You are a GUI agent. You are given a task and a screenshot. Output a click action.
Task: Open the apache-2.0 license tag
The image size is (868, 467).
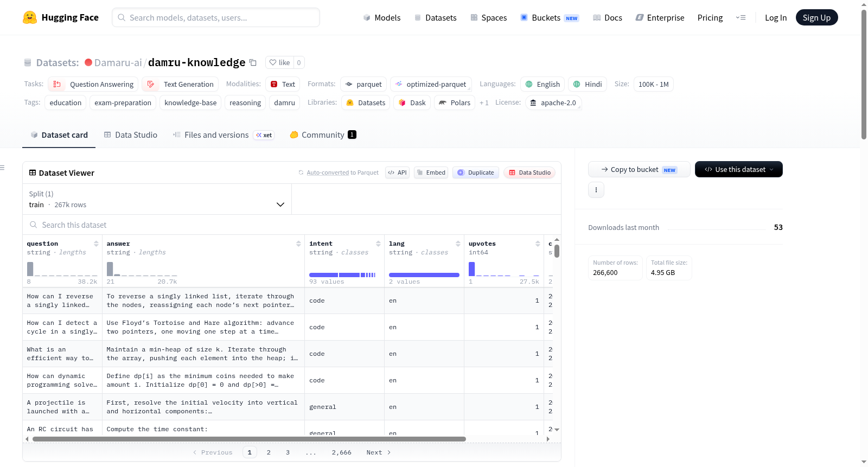(553, 103)
